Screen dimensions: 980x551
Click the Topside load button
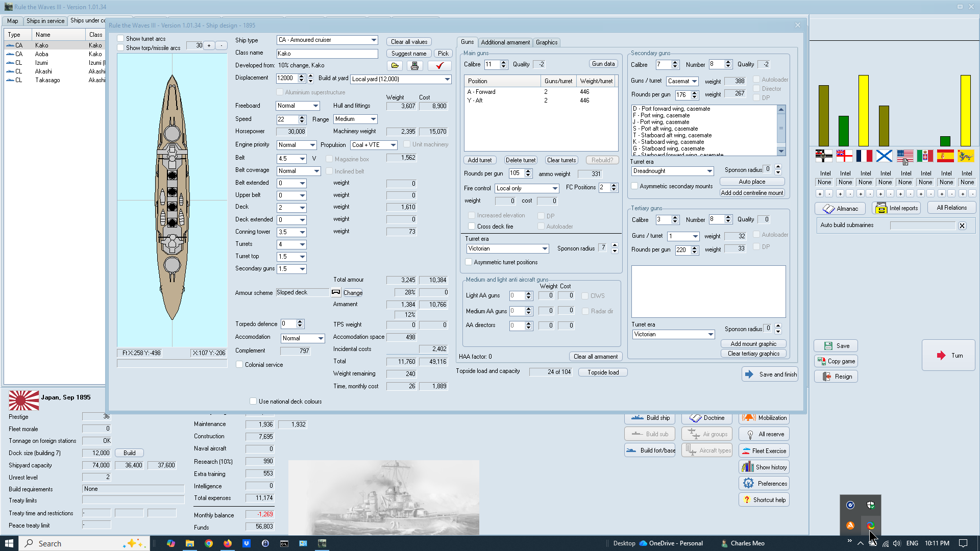tap(603, 372)
